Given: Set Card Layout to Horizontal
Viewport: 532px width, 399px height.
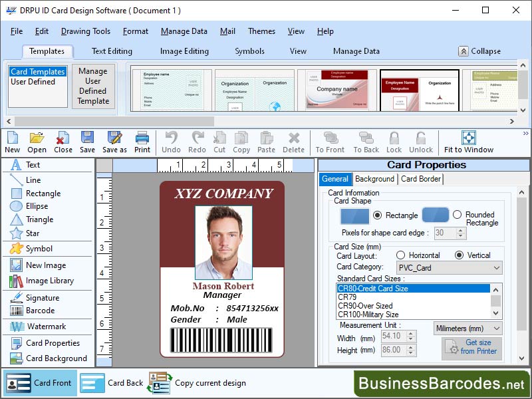Looking at the screenshot, I should [400, 257].
